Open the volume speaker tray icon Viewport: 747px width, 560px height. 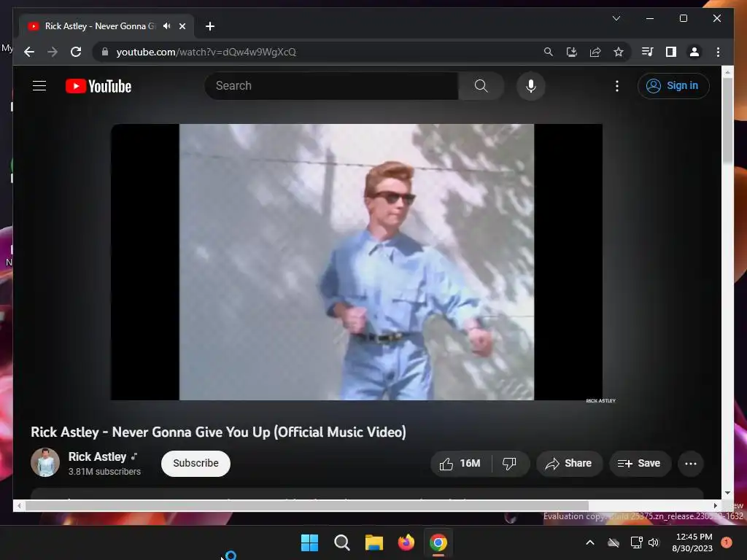coord(654,542)
